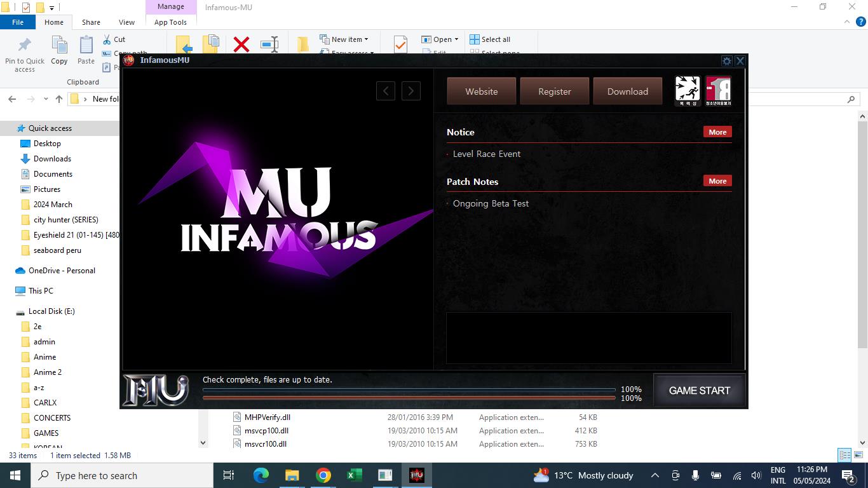Open the GAMES folder in navigation pane

pyautogui.click(x=46, y=433)
